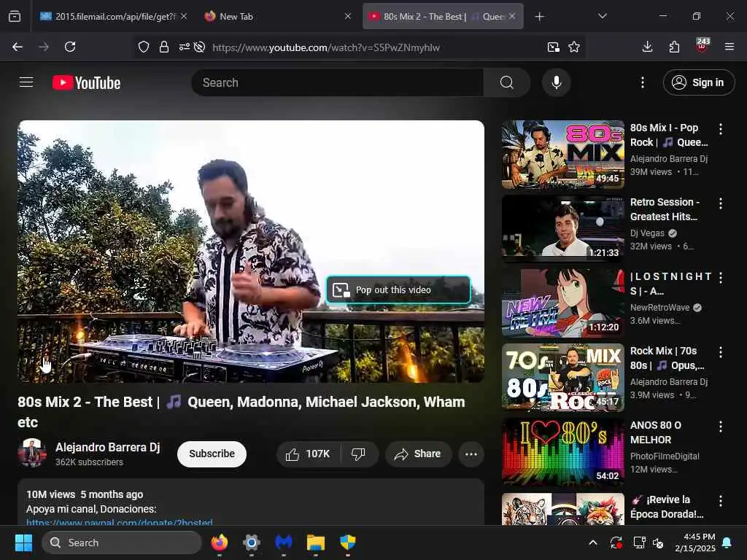Viewport: 747px width, 560px height.
Task: Subscribe to Alejandro Barrera Dj
Action: tap(212, 454)
